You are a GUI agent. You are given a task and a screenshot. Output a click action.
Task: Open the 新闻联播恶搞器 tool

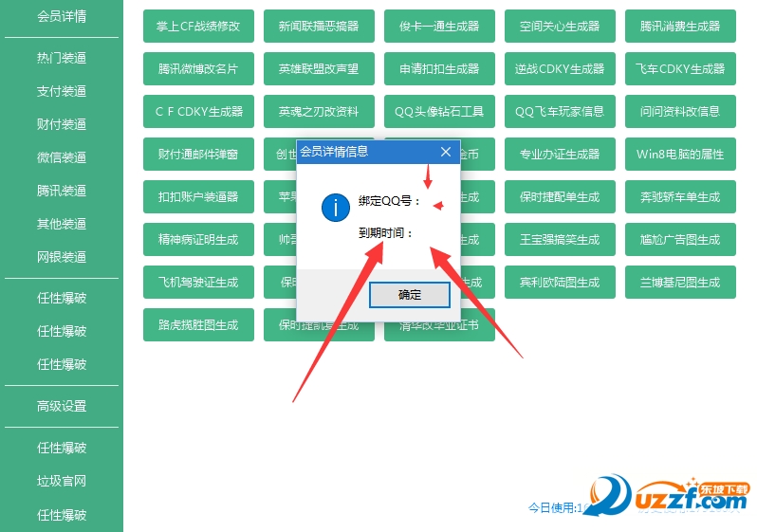tap(319, 26)
